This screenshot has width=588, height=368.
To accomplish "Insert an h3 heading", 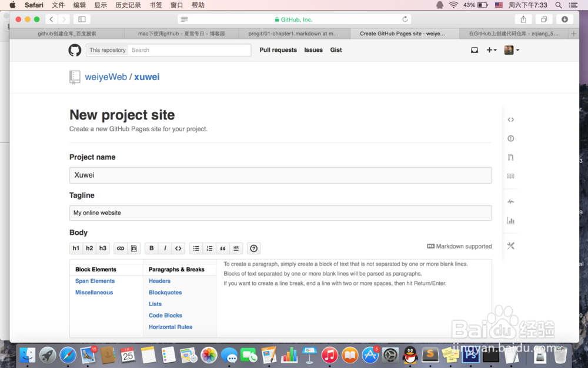I will (103, 248).
